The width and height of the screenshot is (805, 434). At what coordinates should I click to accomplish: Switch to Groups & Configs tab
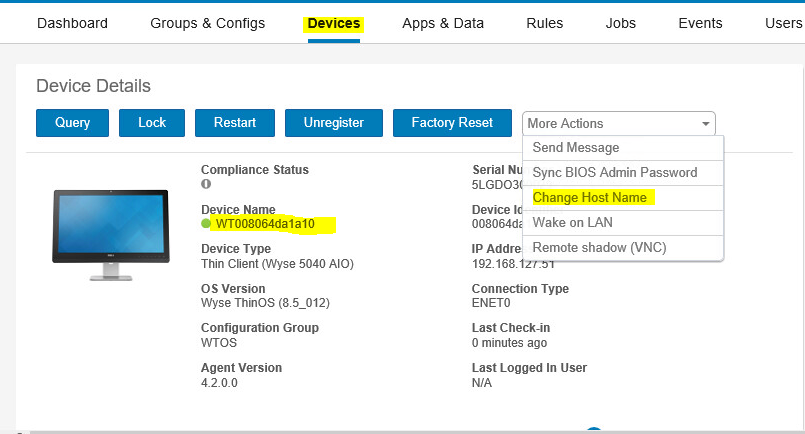pyautogui.click(x=208, y=23)
